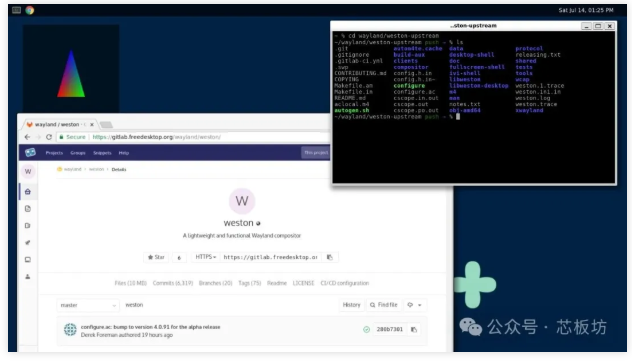The width and height of the screenshot is (632, 361).
Task: Open the CI/CD rocket sidebar icon
Action: [28, 243]
